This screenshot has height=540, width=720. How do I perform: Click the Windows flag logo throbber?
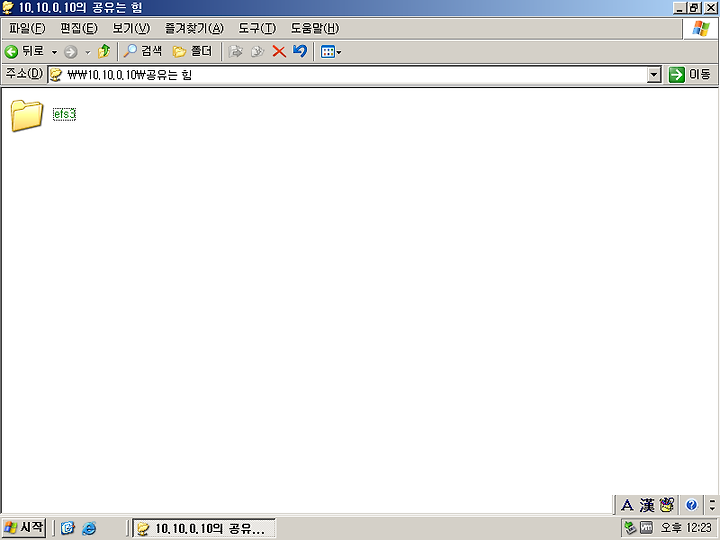pos(700,28)
